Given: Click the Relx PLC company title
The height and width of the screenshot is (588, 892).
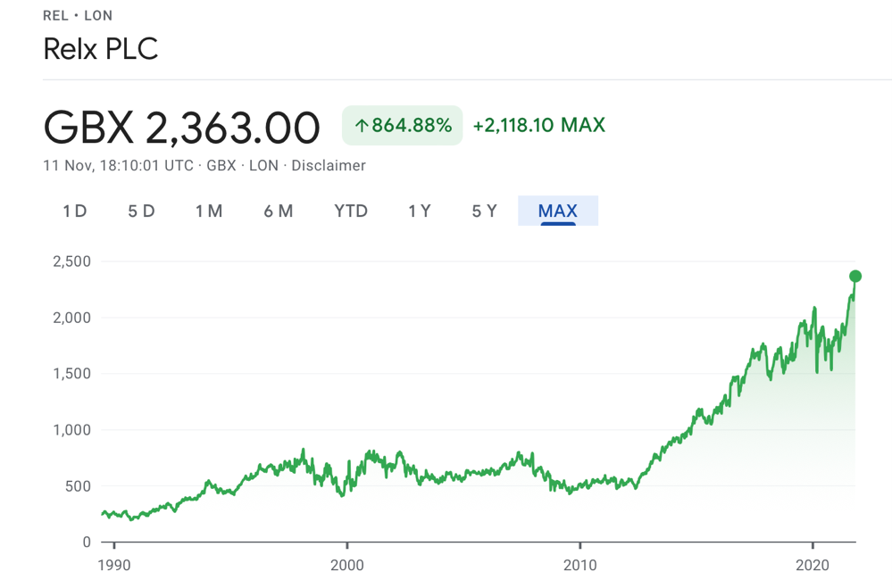Looking at the screenshot, I should click(x=101, y=49).
